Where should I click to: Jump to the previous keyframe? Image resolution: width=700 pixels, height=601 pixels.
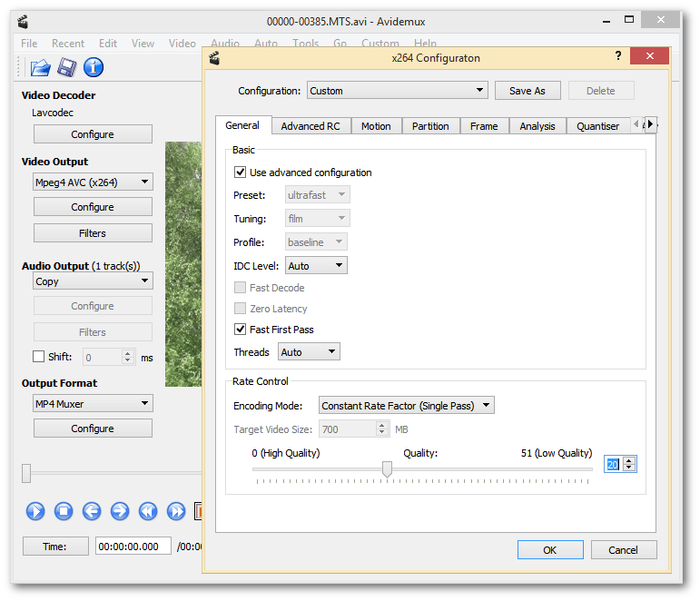[x=148, y=511]
